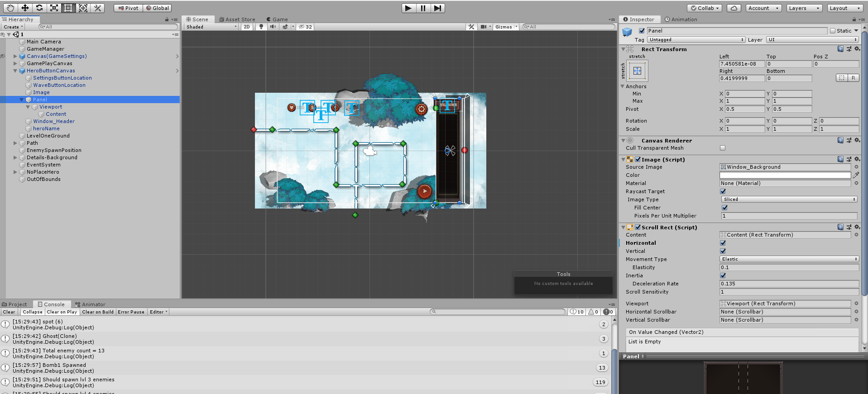The width and height of the screenshot is (868, 394).
Task: Clear the console log
Action: coord(9,312)
